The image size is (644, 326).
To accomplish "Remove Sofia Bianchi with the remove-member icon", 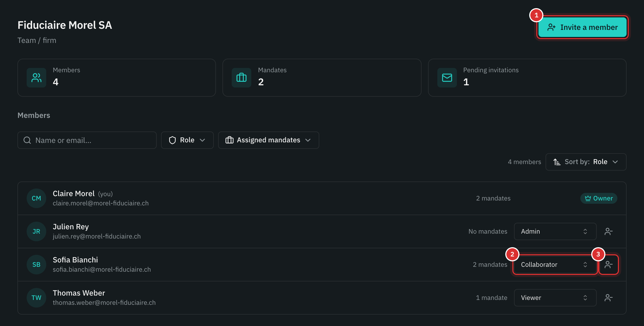I will [609, 265].
